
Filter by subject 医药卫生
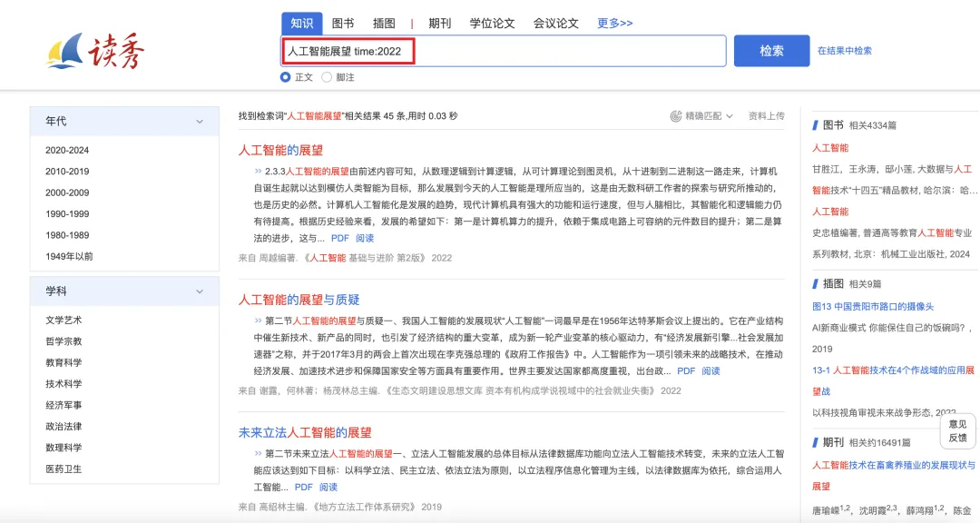64,469
